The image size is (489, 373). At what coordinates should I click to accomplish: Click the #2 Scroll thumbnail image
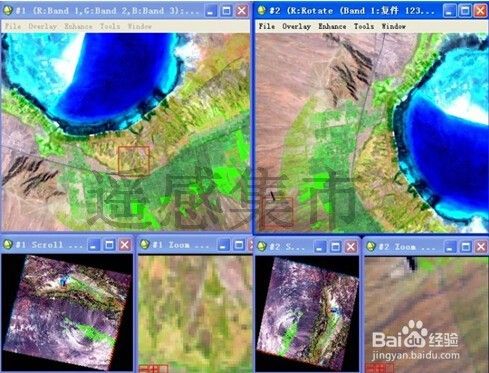pos(308,314)
